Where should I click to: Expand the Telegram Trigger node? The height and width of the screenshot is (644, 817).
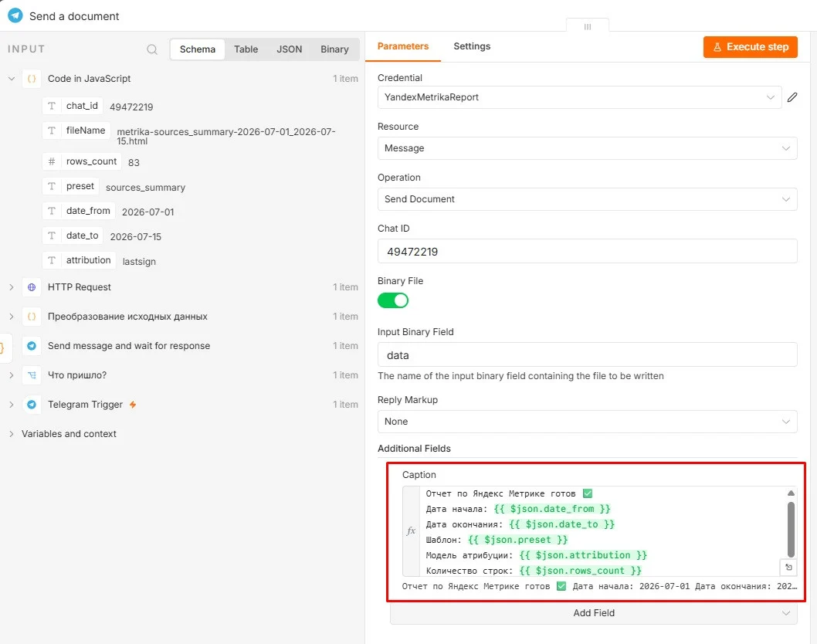coord(12,405)
